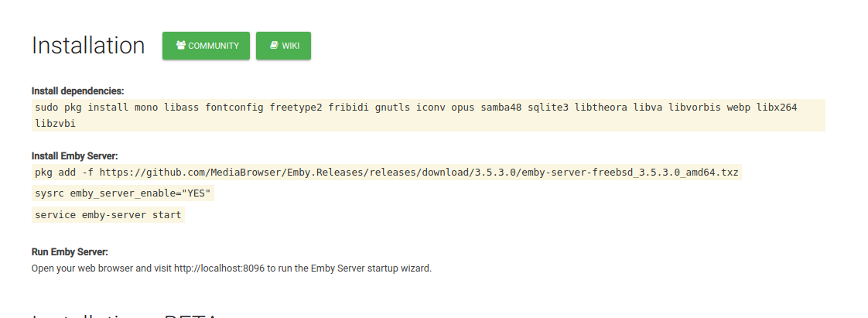868x318 pixels.
Task: Click the sysrc emby_server_enable command
Action: click(123, 193)
